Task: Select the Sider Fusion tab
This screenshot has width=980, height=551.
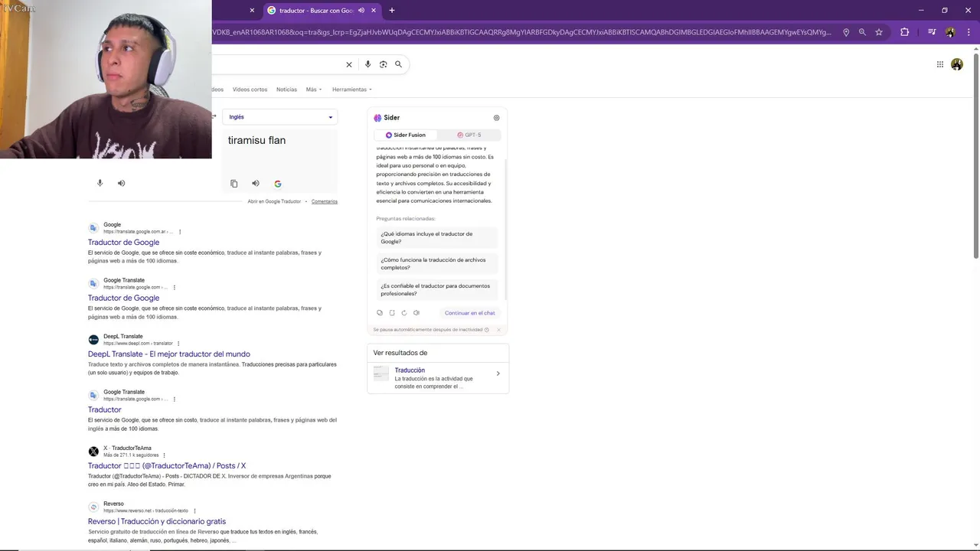Action: pyautogui.click(x=406, y=135)
